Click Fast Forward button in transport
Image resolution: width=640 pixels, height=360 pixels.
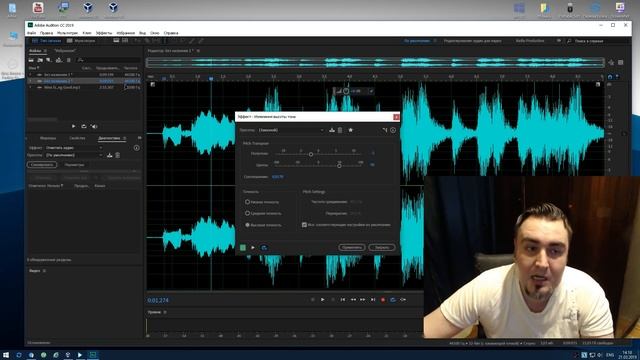362,300
